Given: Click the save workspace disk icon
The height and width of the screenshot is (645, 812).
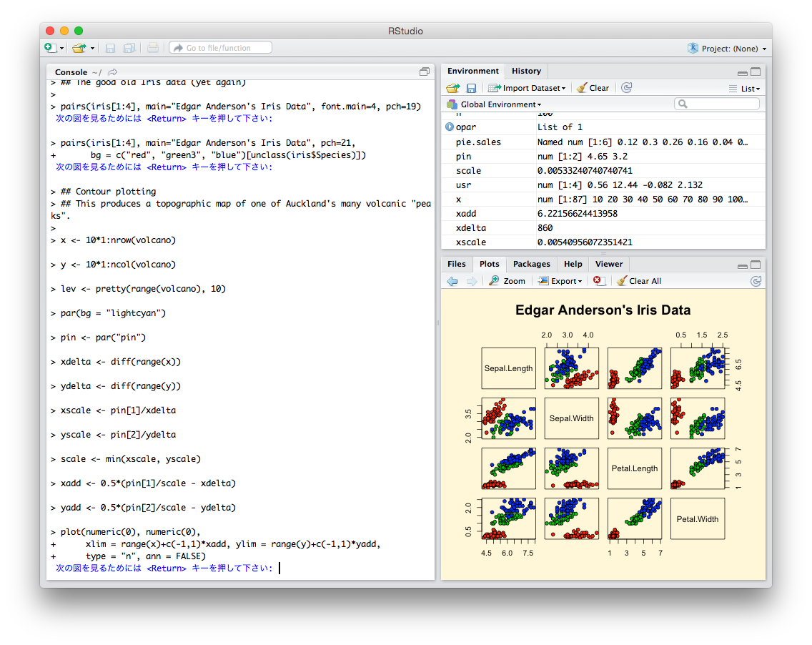Looking at the screenshot, I should coord(471,88).
